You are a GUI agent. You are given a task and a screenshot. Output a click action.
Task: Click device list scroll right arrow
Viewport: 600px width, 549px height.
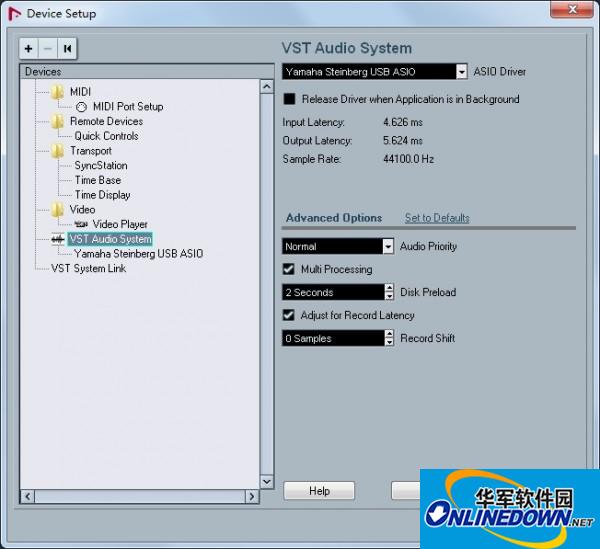click(x=252, y=497)
